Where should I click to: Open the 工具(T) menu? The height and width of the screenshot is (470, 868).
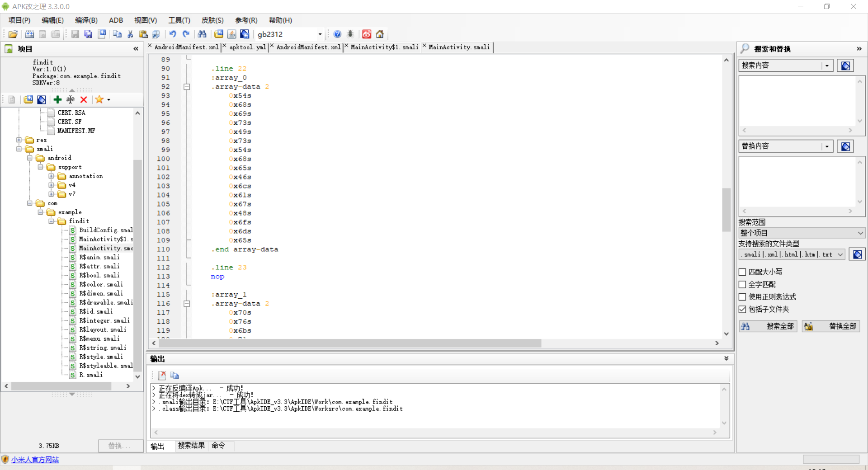pyautogui.click(x=179, y=20)
